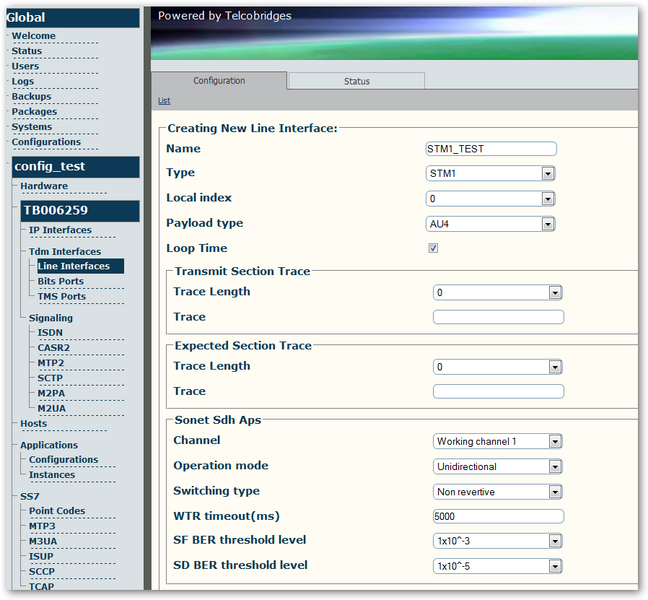Open Configurations under Applications
The height and width of the screenshot is (600, 648).
64,460
